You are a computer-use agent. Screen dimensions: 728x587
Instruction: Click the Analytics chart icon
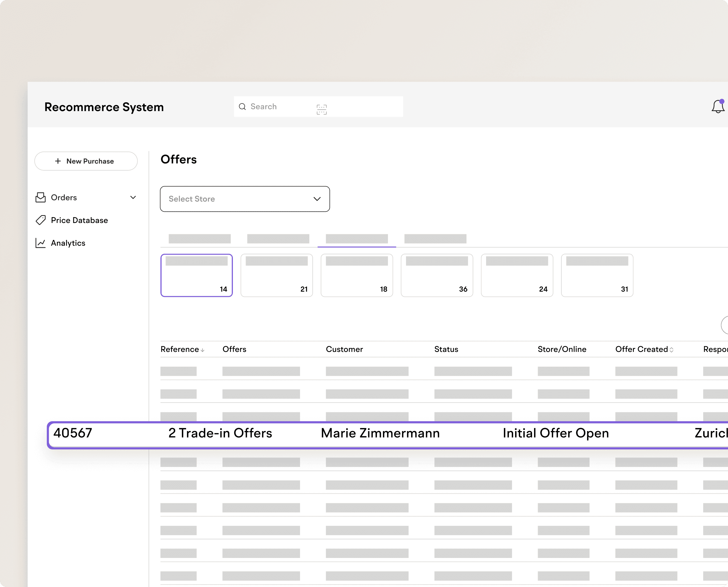coord(41,243)
